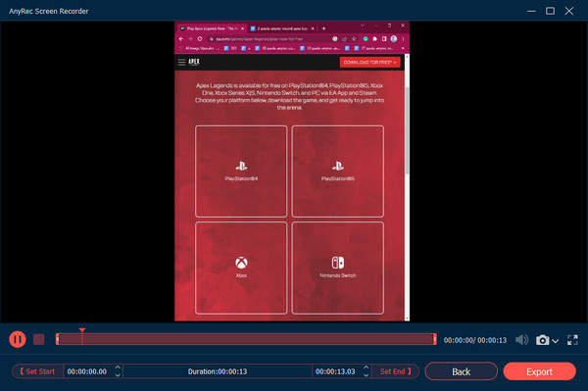Viewport: 588px width, 391px height.
Task: Go Back to the recorder
Action: [462, 371]
